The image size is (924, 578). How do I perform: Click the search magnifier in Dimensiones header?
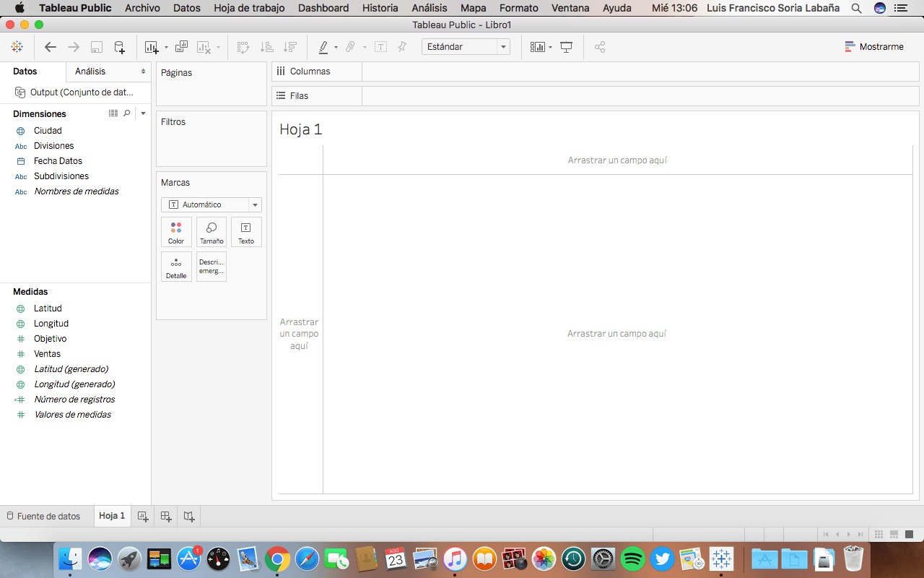point(127,113)
